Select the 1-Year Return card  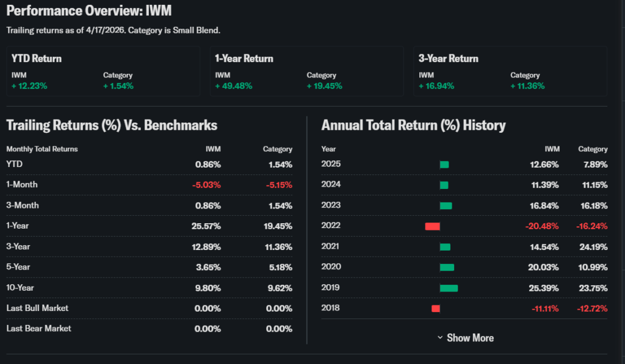306,71
